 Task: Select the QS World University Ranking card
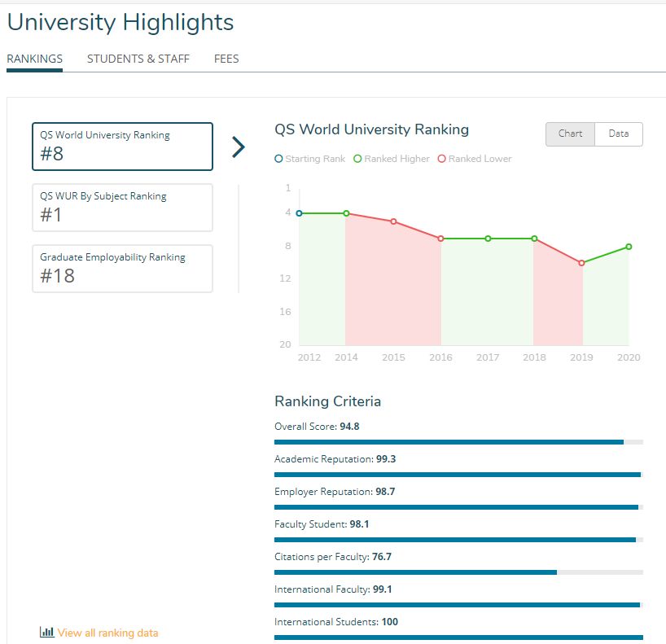[122, 147]
